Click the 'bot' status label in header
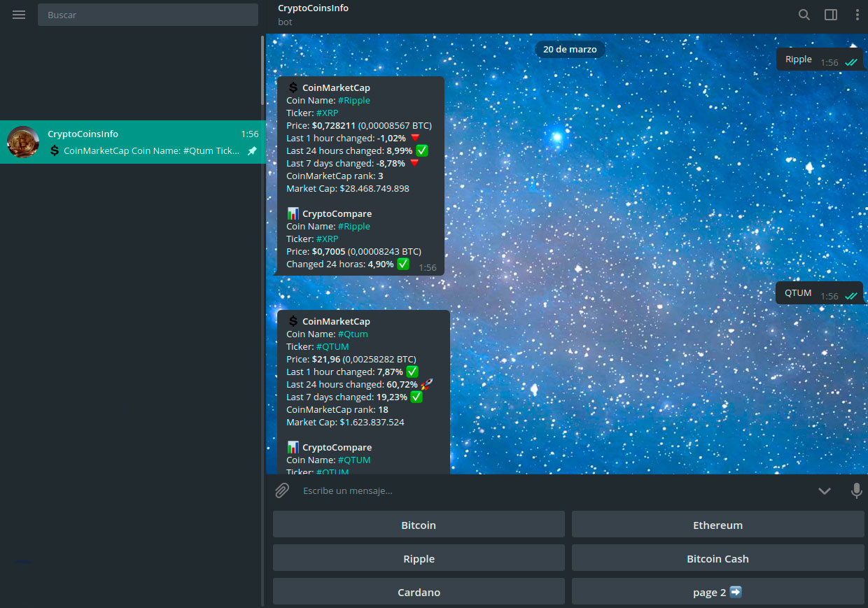The width and height of the screenshot is (868, 608). pos(285,22)
